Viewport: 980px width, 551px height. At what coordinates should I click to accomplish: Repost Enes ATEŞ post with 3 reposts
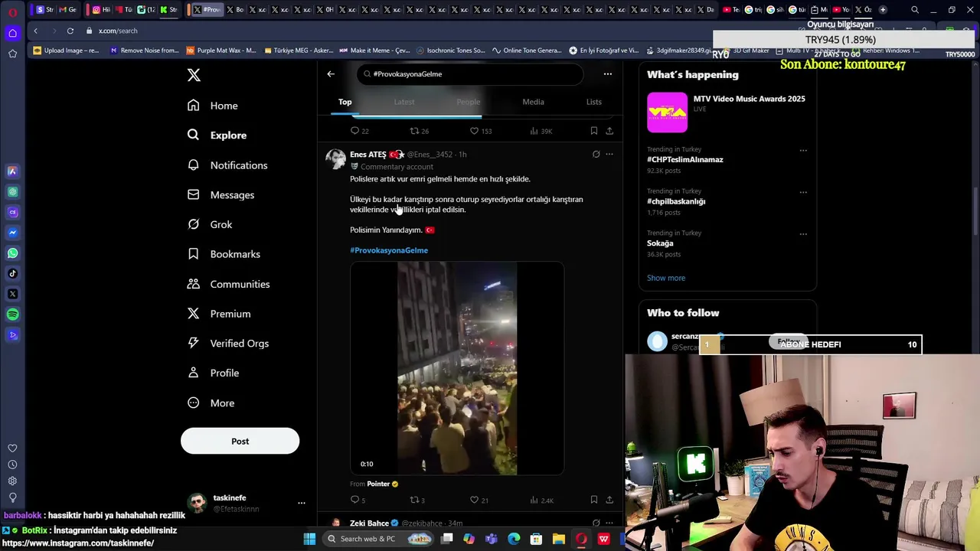point(417,500)
